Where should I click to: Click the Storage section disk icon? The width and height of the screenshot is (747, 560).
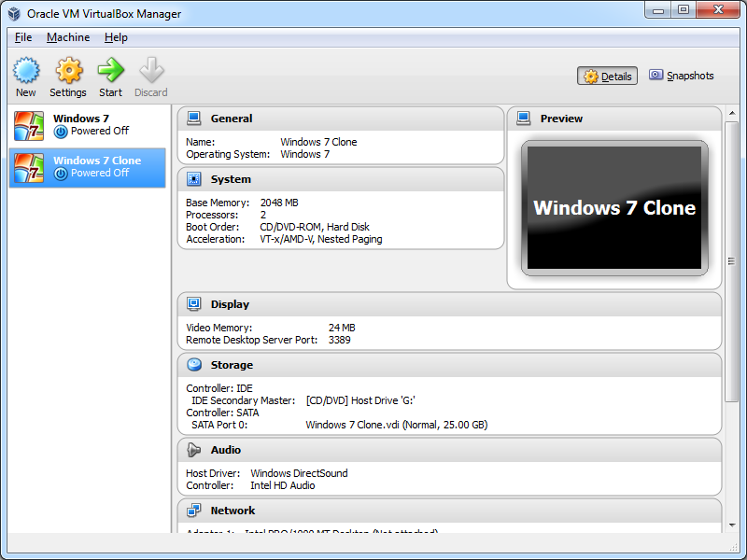[x=194, y=365]
